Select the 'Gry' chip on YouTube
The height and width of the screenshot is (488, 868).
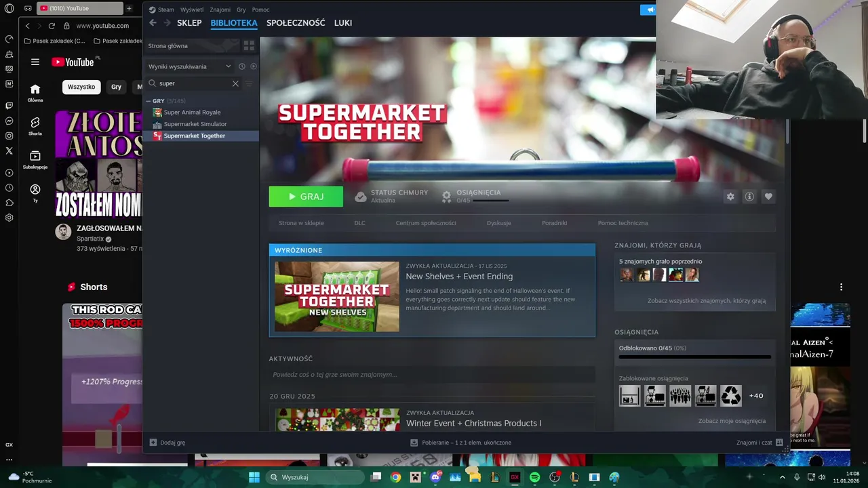(x=116, y=87)
